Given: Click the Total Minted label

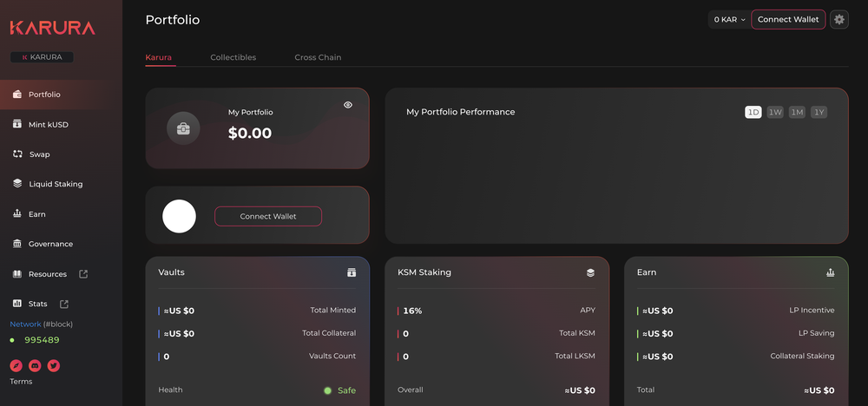Looking at the screenshot, I should point(332,311).
